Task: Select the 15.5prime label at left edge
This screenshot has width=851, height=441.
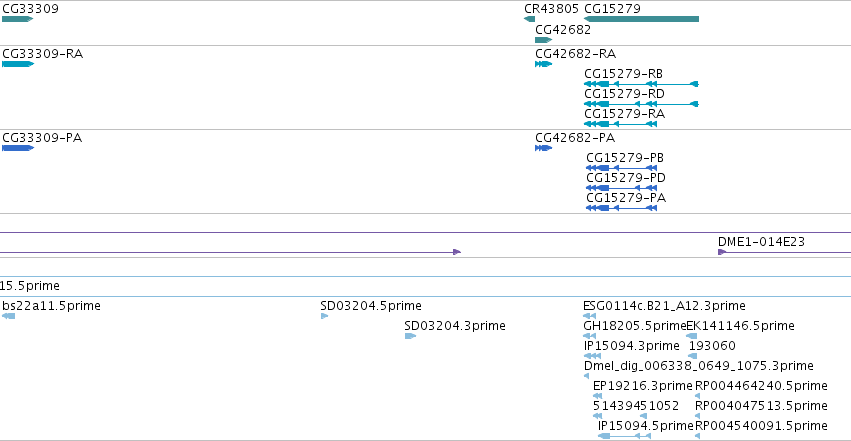Action: (x=30, y=286)
